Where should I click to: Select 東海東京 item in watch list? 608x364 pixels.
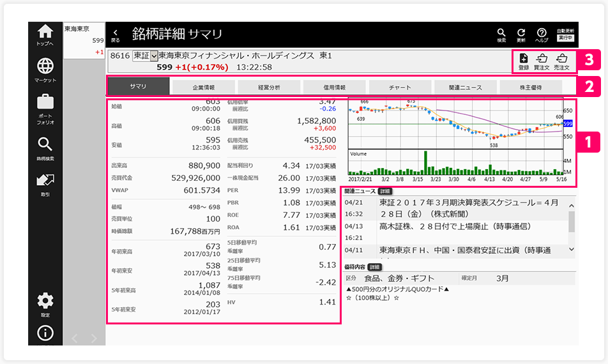84,40
